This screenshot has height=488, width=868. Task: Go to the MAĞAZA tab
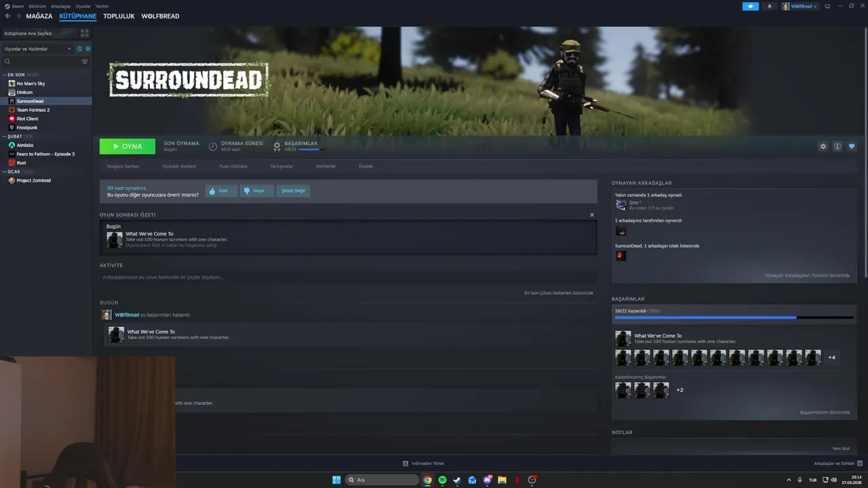point(39,16)
